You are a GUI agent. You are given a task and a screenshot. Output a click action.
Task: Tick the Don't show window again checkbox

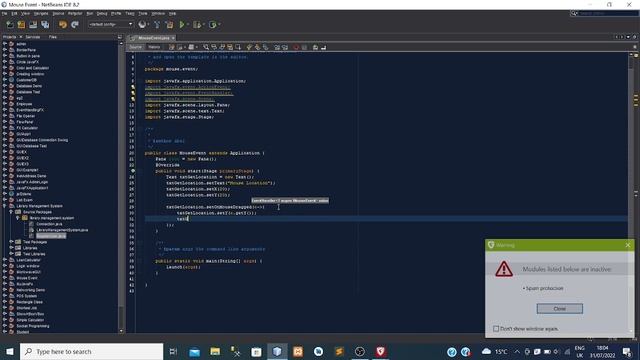[496, 329]
